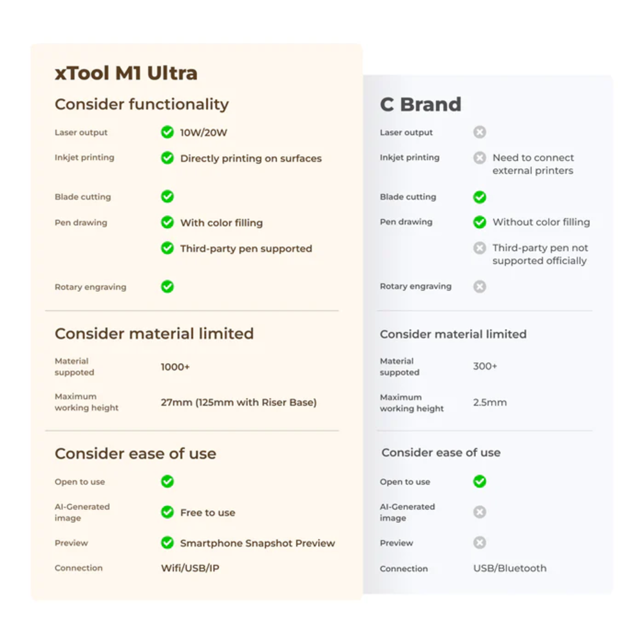This screenshot has width=644, height=644.
Task: Click the 27mm (125mm with Riser Base) text
Action: (x=239, y=402)
